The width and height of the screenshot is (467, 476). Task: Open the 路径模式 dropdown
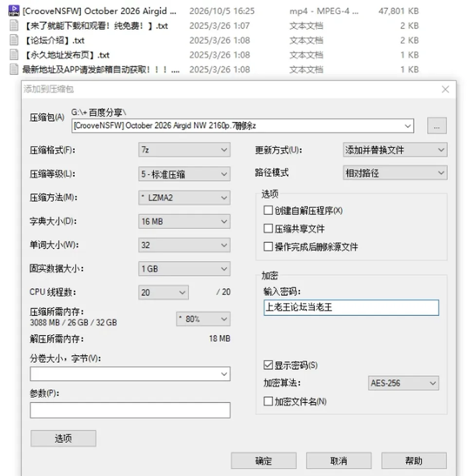(395, 173)
